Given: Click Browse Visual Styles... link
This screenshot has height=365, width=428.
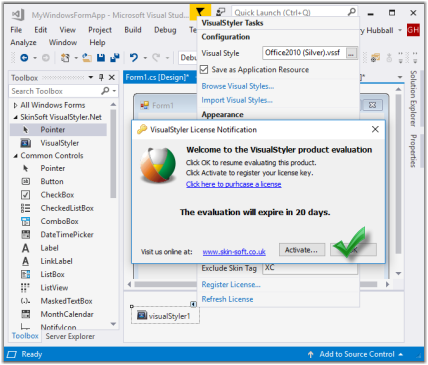Looking at the screenshot, I should pyautogui.click(x=238, y=86).
